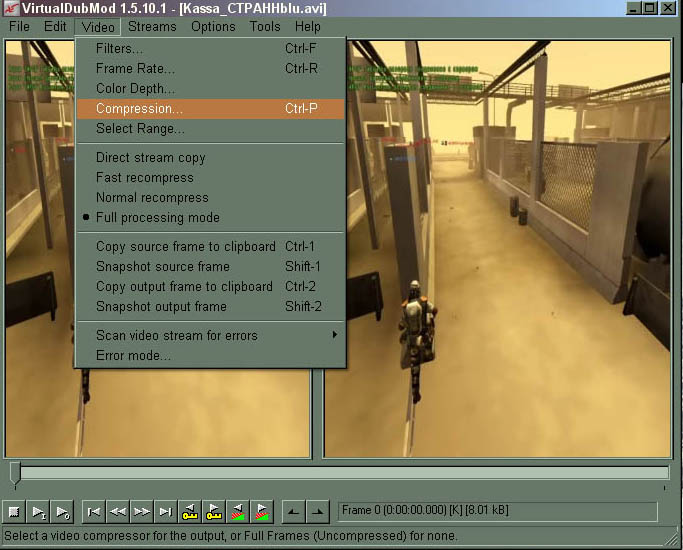Viewport: 683px width, 550px height.
Task: Open the Tools menu
Action: (265, 27)
